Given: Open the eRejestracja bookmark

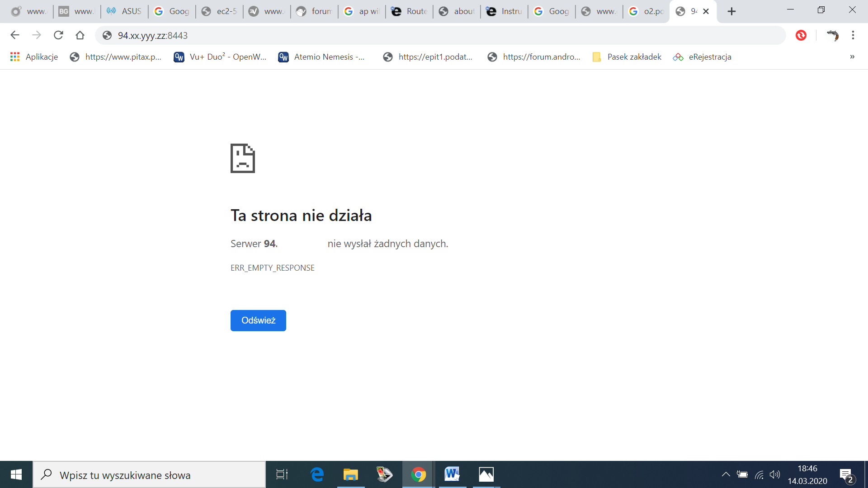Looking at the screenshot, I should pos(702,57).
